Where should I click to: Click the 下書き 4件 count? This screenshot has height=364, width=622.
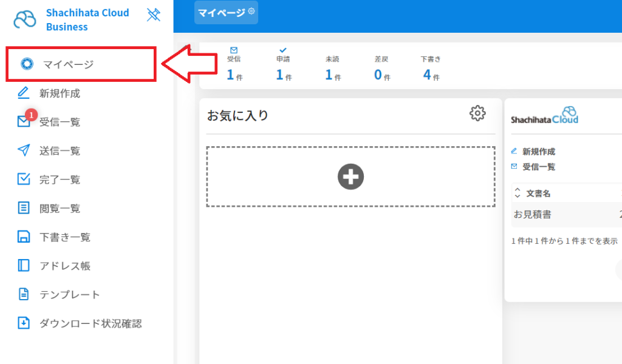pyautogui.click(x=431, y=75)
